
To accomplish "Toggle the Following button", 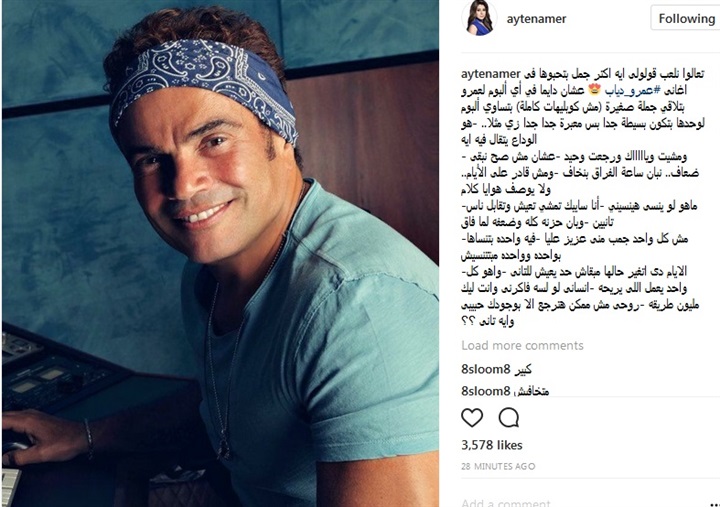I will 686,18.
